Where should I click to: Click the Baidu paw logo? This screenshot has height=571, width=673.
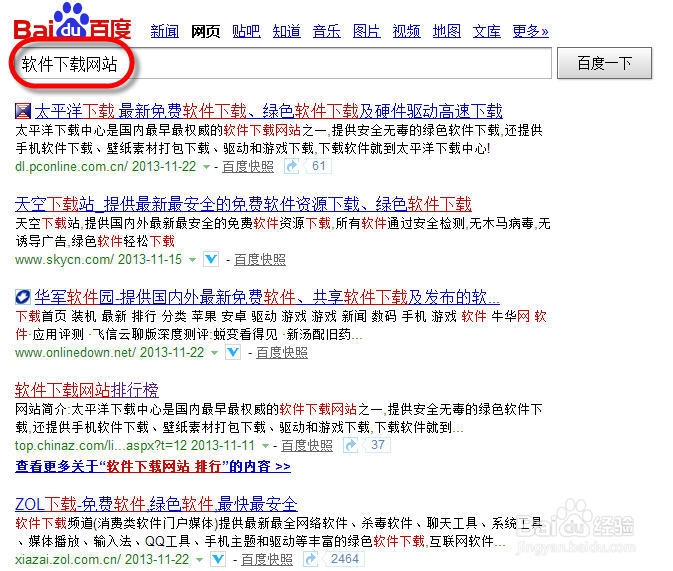[x=72, y=21]
